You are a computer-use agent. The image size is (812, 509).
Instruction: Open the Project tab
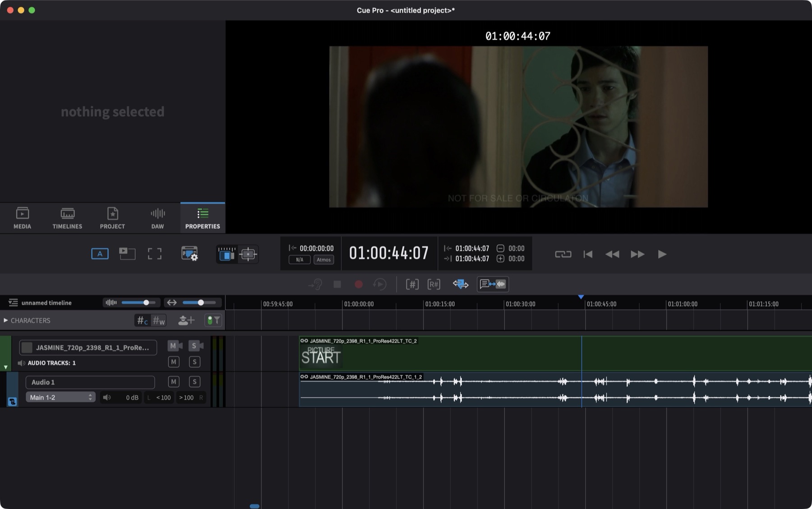point(112,218)
